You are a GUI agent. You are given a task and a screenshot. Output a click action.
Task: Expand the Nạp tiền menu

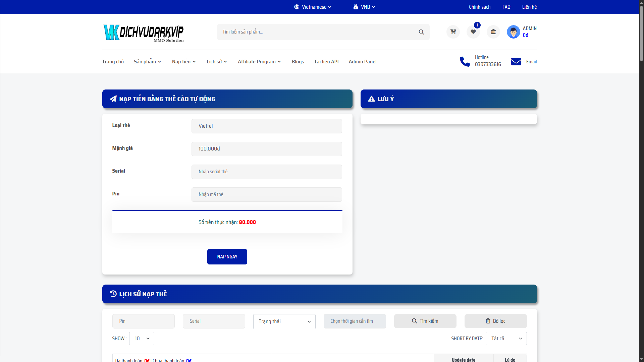click(184, 62)
